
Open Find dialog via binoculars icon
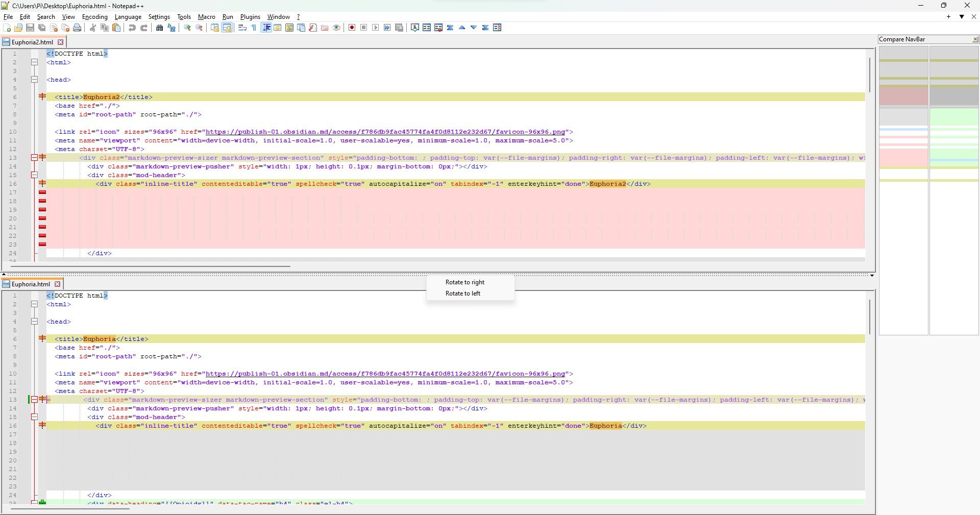pyautogui.click(x=160, y=28)
